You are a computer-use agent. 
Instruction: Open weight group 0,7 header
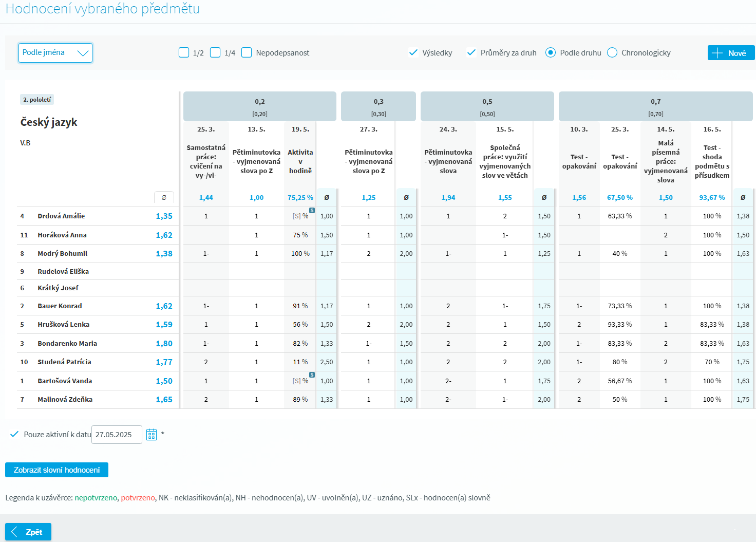[656, 106]
